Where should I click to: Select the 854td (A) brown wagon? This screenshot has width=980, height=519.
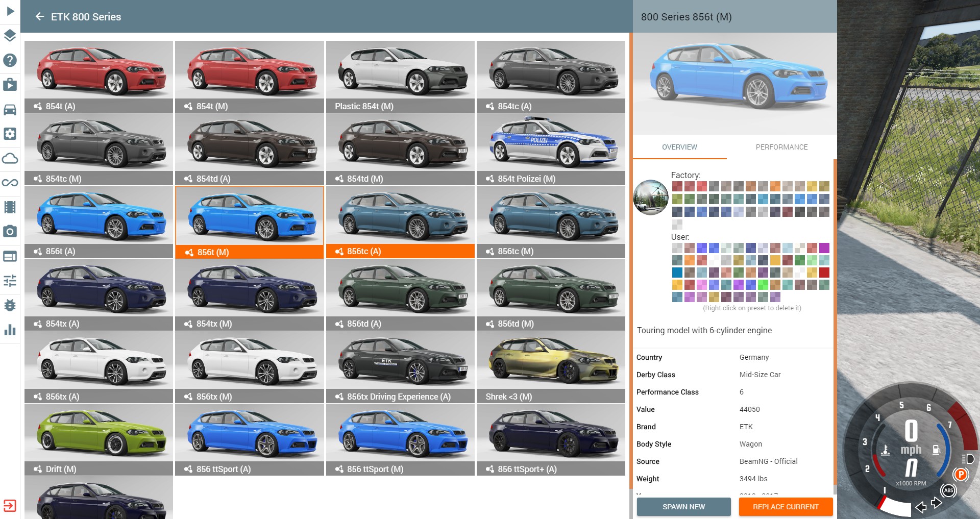[x=250, y=149]
